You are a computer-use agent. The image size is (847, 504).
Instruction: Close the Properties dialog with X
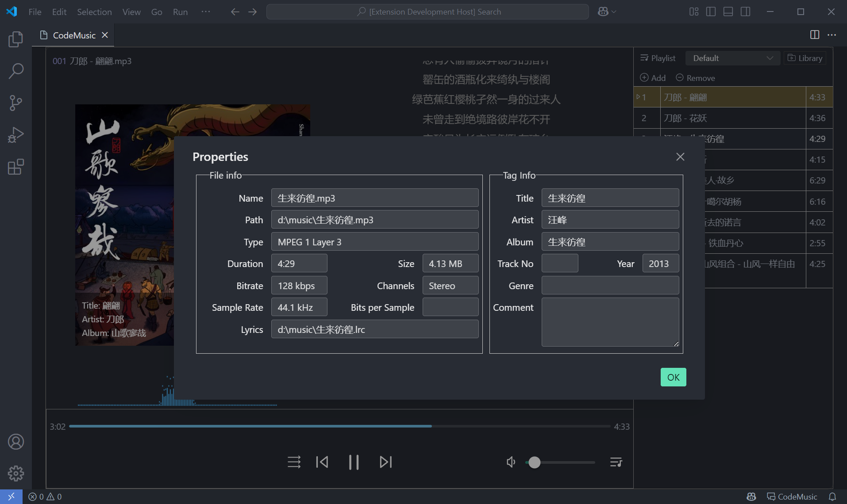coord(680,157)
